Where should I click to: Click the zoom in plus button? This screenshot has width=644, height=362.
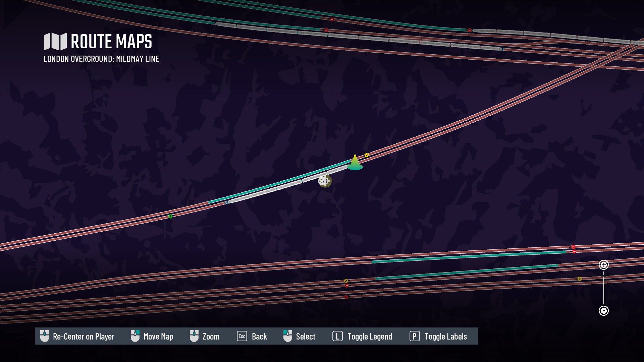pos(604,265)
